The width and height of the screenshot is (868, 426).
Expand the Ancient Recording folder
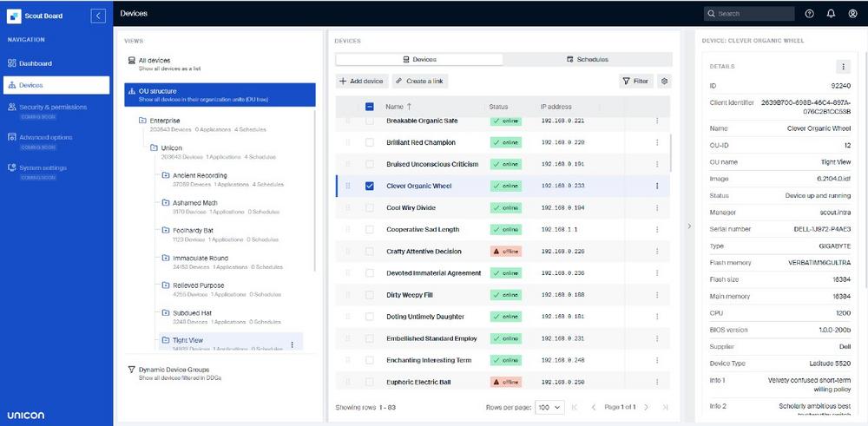point(166,175)
